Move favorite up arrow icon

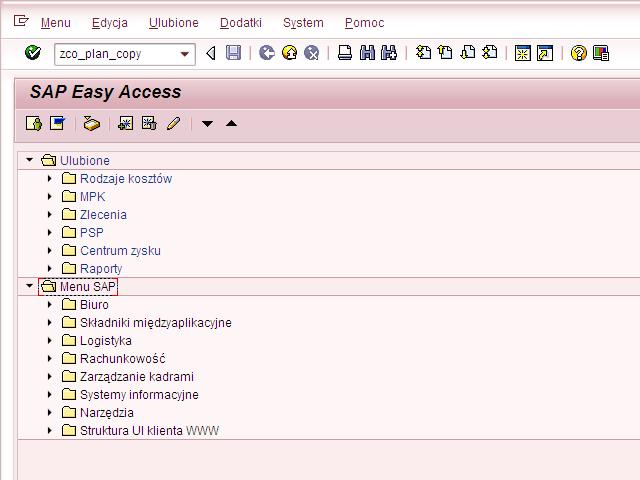pyautogui.click(x=231, y=123)
